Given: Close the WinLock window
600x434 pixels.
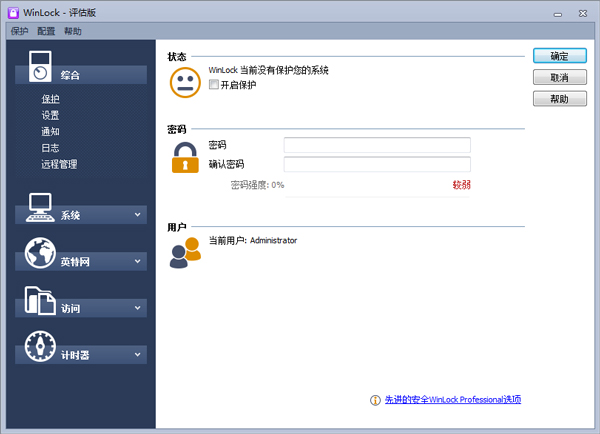Looking at the screenshot, I should [583, 13].
